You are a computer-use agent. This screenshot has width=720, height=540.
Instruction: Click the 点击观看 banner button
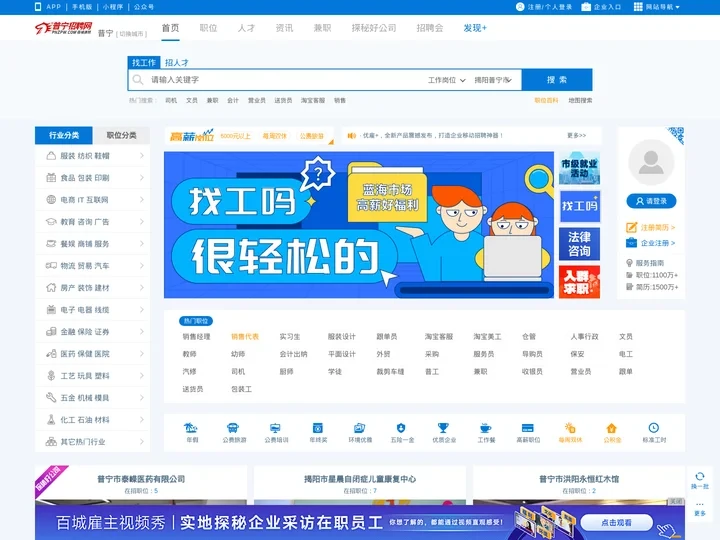616,523
